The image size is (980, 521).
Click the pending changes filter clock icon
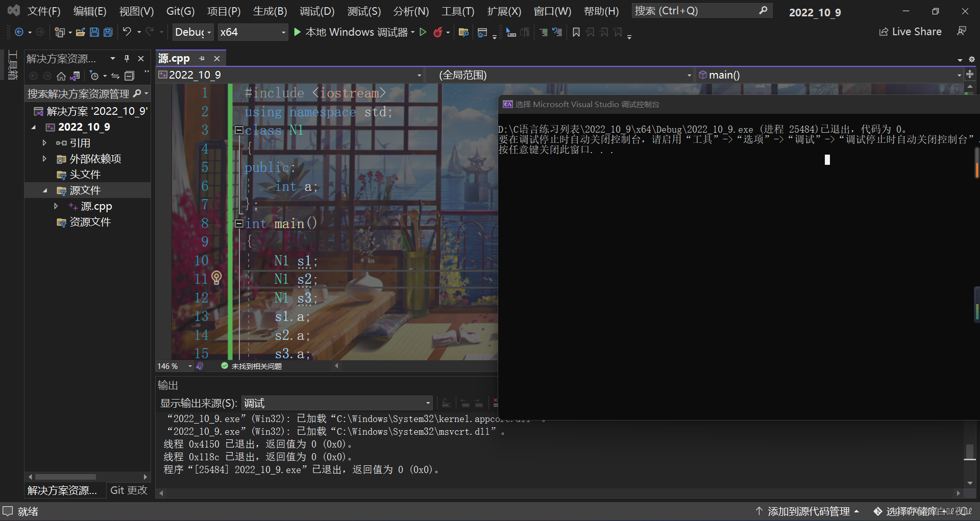(x=94, y=76)
